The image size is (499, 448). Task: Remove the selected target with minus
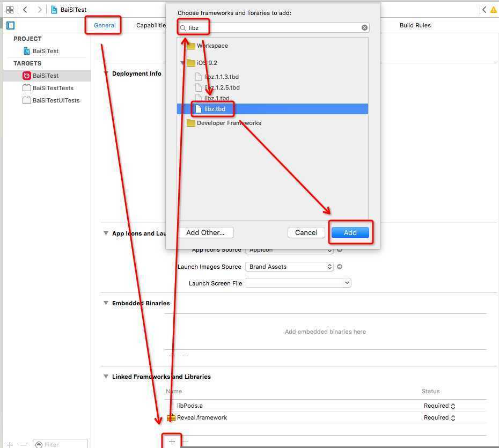(23, 444)
